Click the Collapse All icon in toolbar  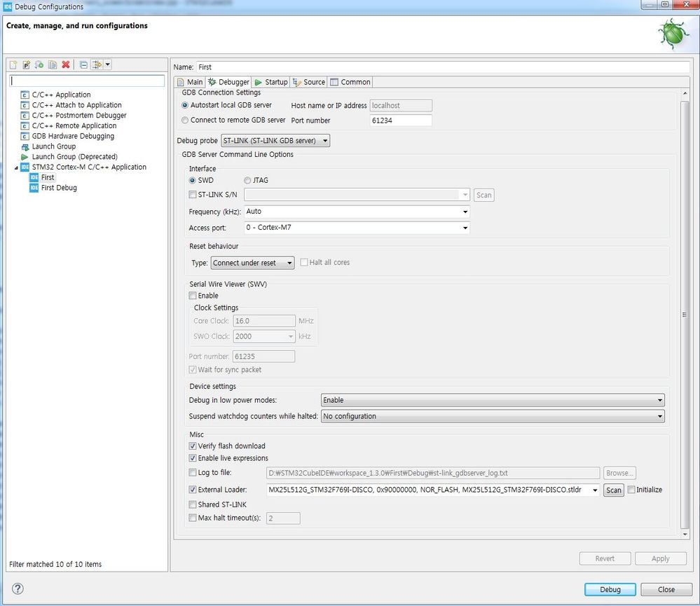coord(83,64)
